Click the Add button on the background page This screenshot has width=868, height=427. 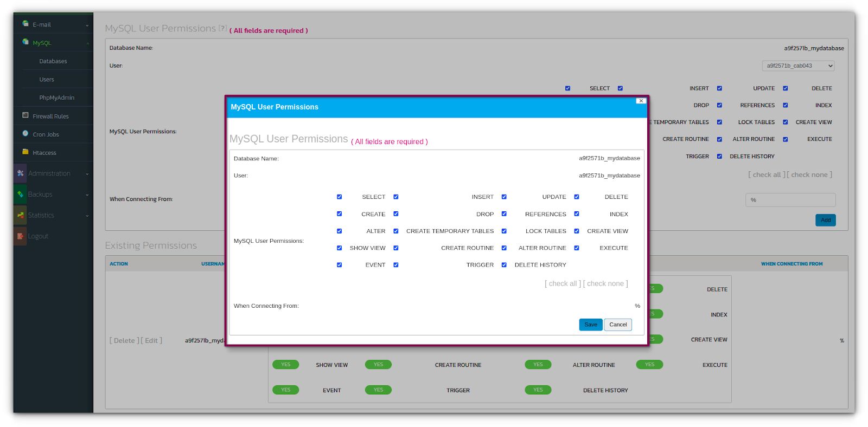click(826, 220)
